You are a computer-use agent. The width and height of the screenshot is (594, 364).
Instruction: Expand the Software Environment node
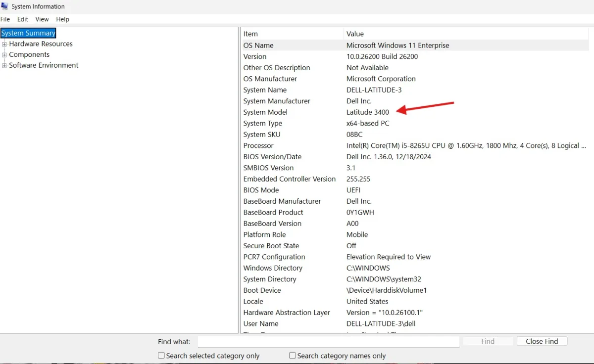[4, 65]
